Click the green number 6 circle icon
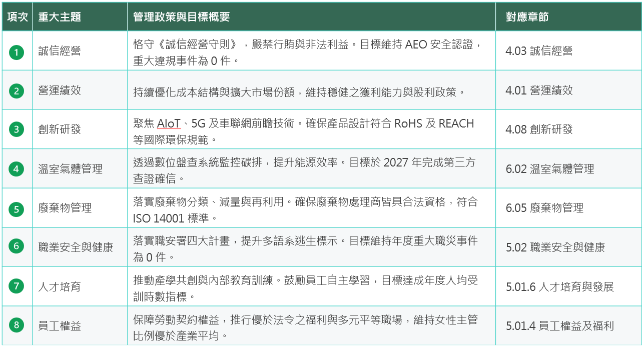644x346 pixels. coord(17,247)
